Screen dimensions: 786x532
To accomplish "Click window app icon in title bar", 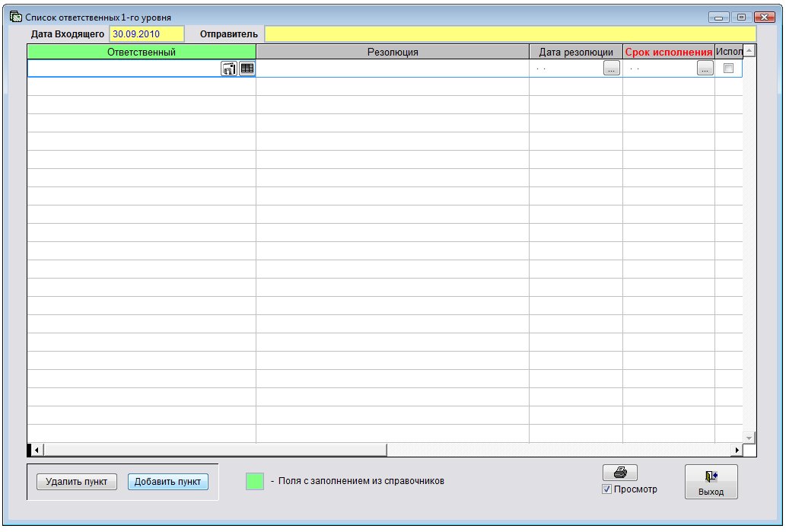I will click(x=15, y=17).
